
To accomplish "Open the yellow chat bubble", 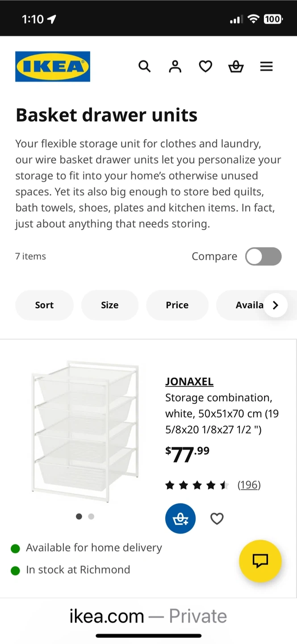I will click(x=260, y=561).
